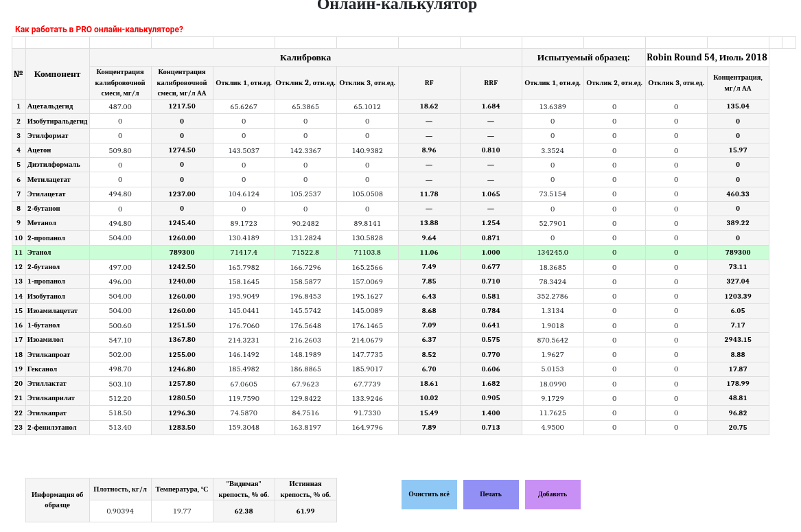Click the Изобутанол sample response 352.2786
This screenshot has width=801, height=532.
(553, 297)
